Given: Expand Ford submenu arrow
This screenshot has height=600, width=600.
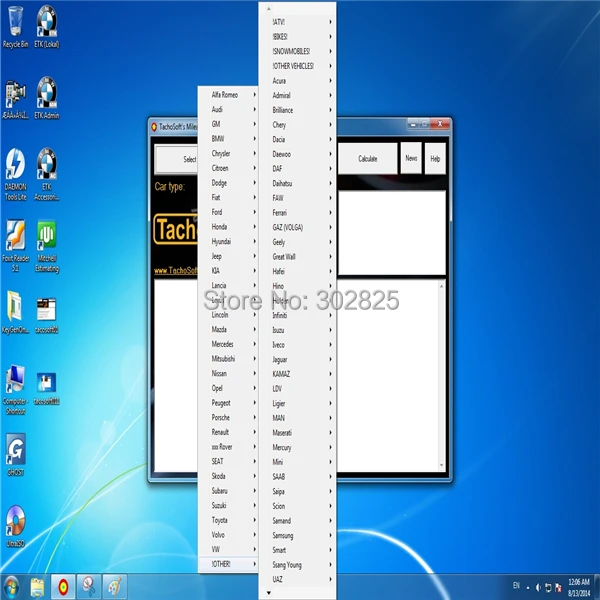Looking at the screenshot, I should [x=254, y=212].
